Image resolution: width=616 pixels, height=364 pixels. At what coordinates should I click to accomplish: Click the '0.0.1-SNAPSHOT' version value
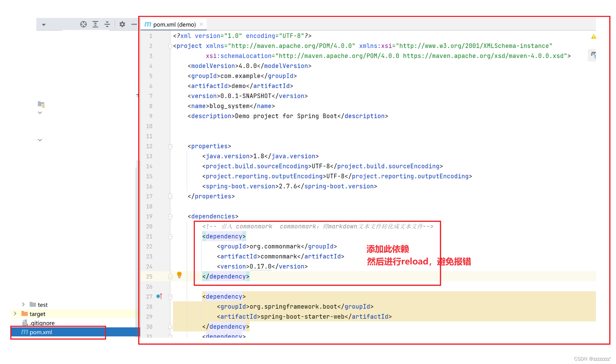246,96
